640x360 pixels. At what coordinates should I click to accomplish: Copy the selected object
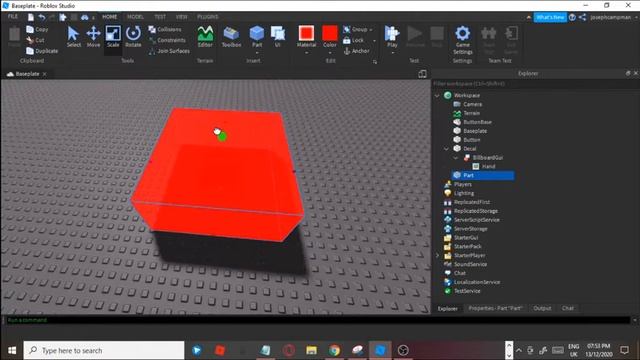coord(37,29)
